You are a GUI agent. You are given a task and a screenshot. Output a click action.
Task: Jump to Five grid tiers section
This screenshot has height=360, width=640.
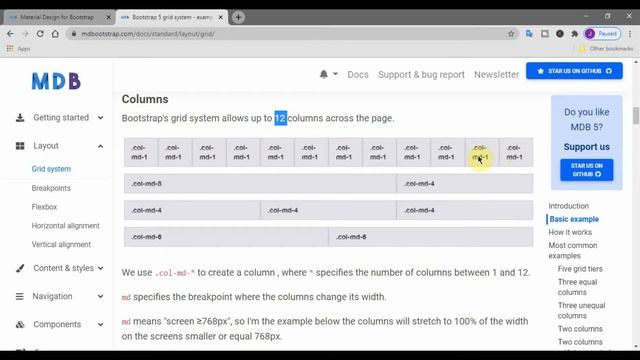[x=580, y=269]
